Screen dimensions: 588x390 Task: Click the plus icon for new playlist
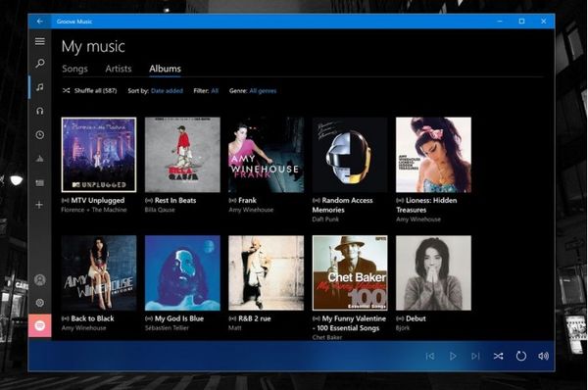click(x=39, y=205)
